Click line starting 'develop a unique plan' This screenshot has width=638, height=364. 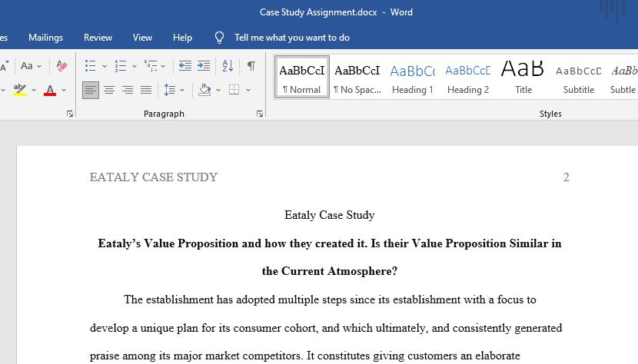[x=326, y=328]
